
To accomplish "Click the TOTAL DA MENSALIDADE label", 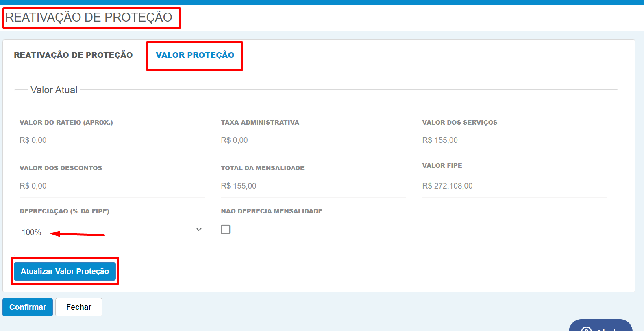I will [x=263, y=168].
